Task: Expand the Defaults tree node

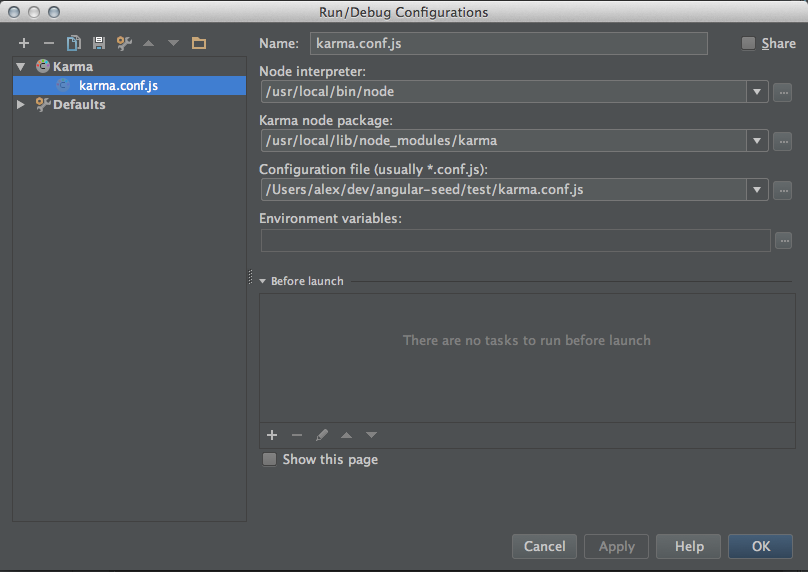Action: tap(21, 105)
